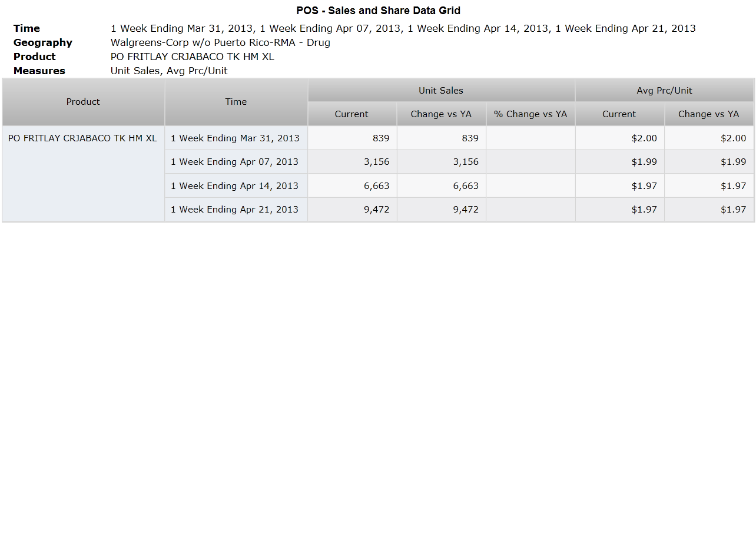Select the '1 Week Ending Apr 14, 2013' row cell

[236, 185]
